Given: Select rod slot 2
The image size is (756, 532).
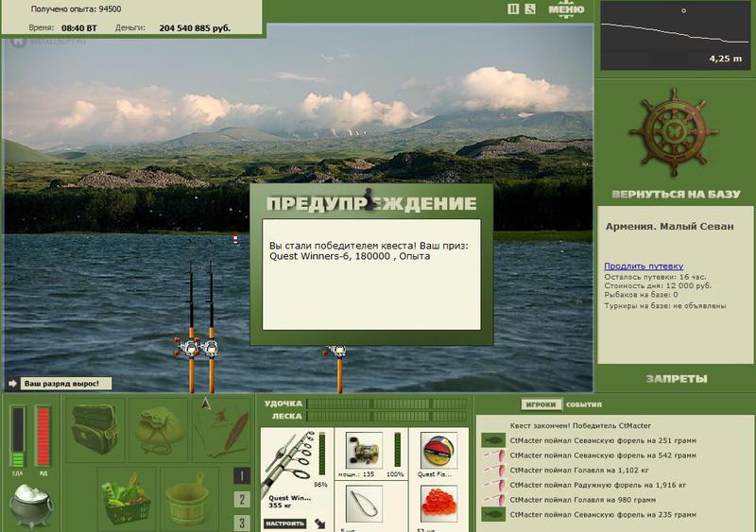Looking at the screenshot, I should (x=242, y=499).
